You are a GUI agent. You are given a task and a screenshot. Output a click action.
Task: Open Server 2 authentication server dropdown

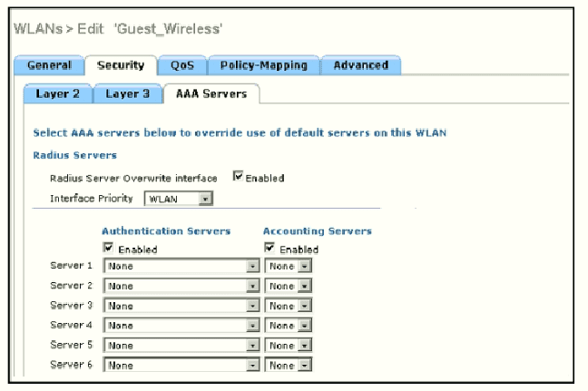coord(181,286)
